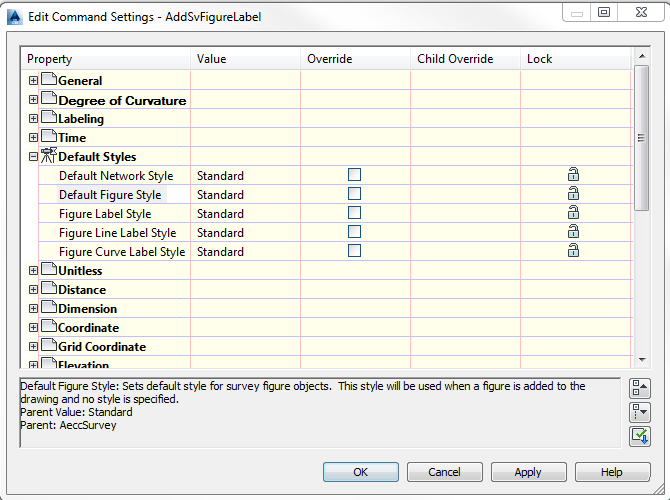This screenshot has width=670, height=500.
Task: Enable override for Figure Label Style
Action: coord(354,213)
